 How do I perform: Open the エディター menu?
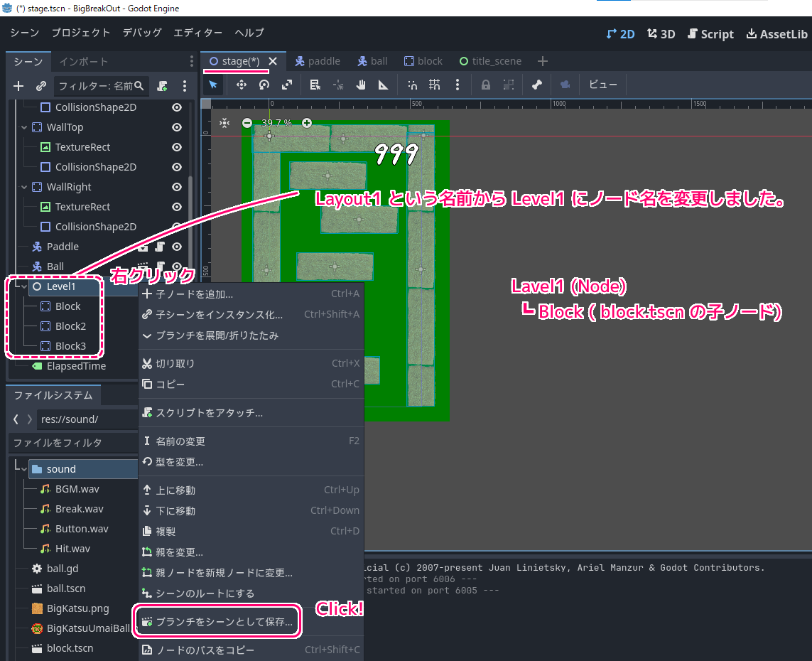(197, 33)
